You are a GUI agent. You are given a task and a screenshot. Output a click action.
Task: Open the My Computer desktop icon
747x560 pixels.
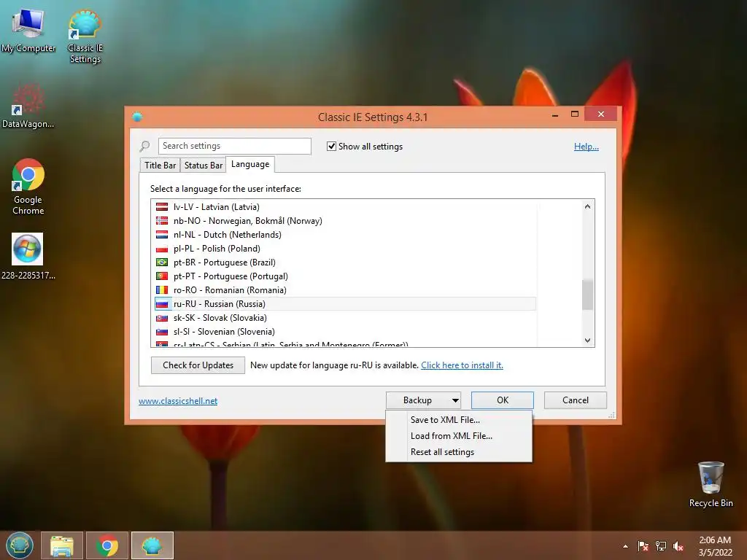[x=28, y=30]
